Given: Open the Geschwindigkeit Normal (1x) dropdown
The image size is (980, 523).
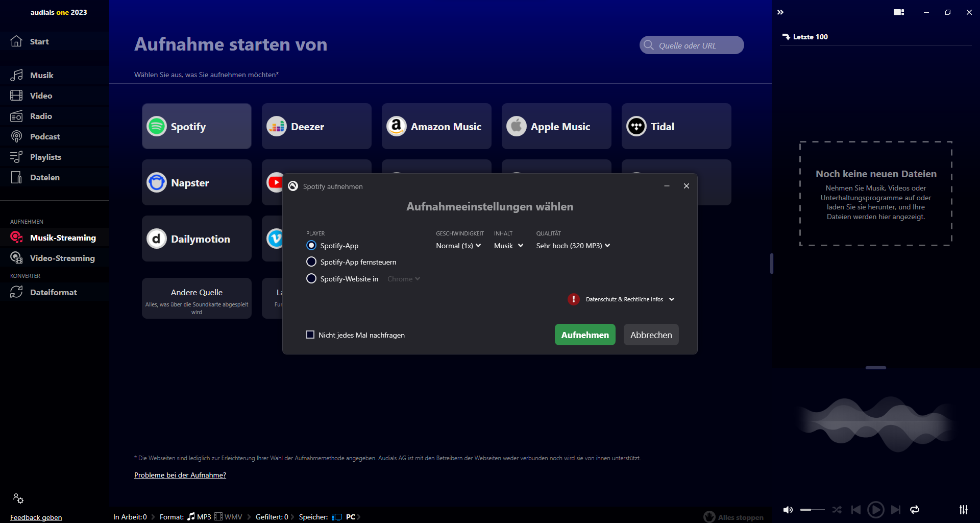Looking at the screenshot, I should coord(458,246).
